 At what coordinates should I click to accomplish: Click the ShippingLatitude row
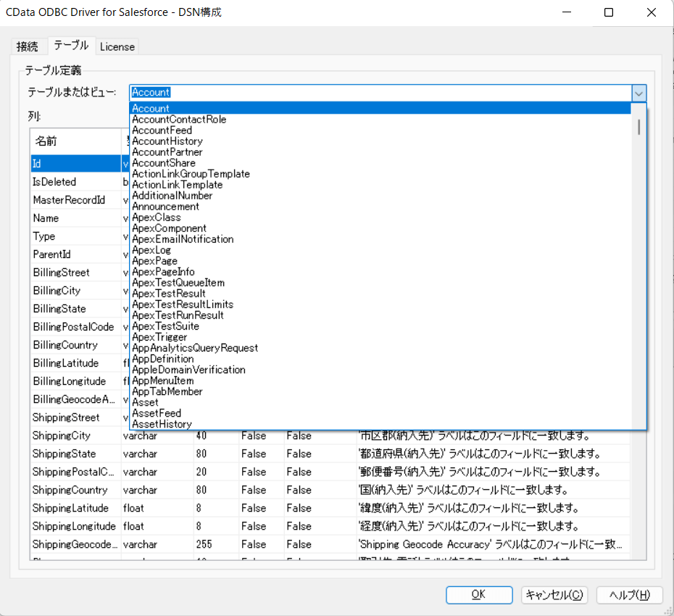coord(330,508)
